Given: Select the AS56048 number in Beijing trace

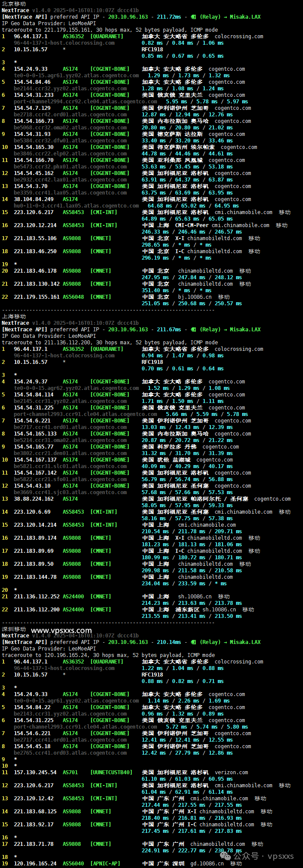Looking at the screenshot, I should (73, 297).
